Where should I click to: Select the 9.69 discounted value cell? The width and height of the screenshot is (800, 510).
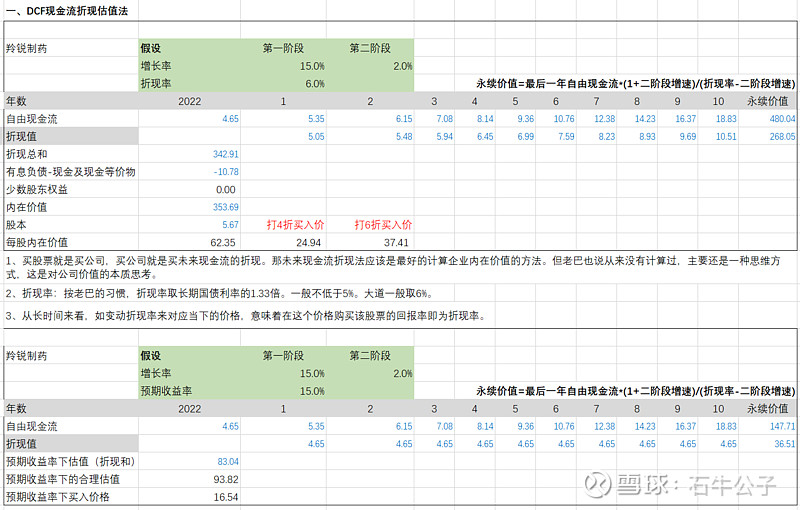coord(687,137)
